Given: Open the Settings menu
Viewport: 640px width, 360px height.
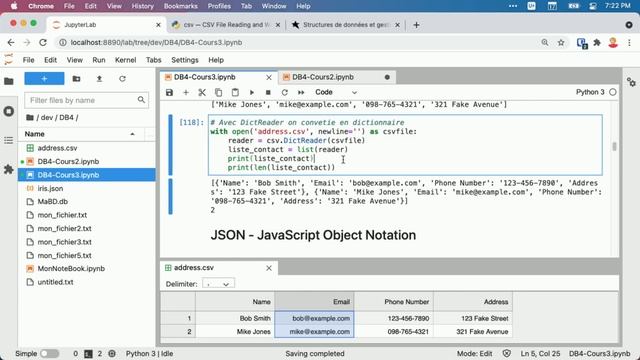Looking at the screenshot, I should click(x=185, y=60).
